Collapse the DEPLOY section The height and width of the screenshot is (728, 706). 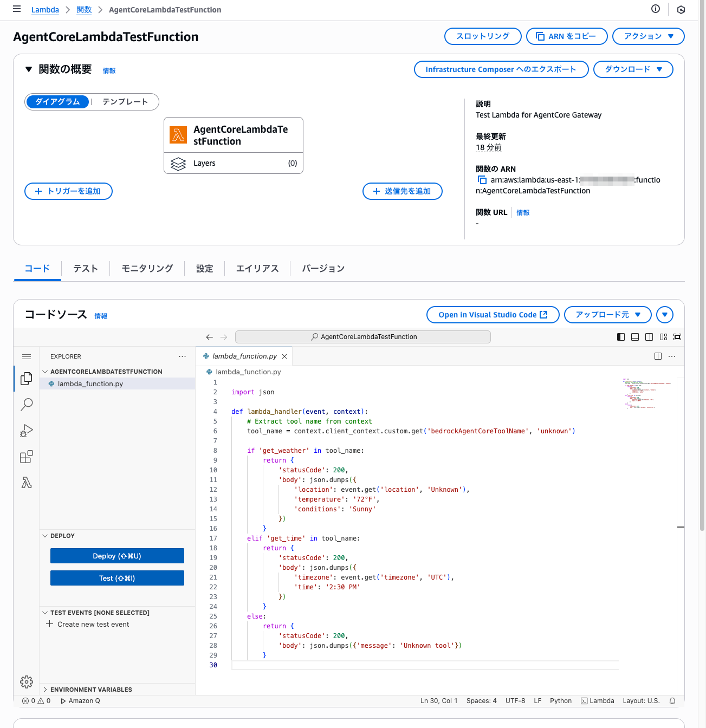tap(117, 536)
